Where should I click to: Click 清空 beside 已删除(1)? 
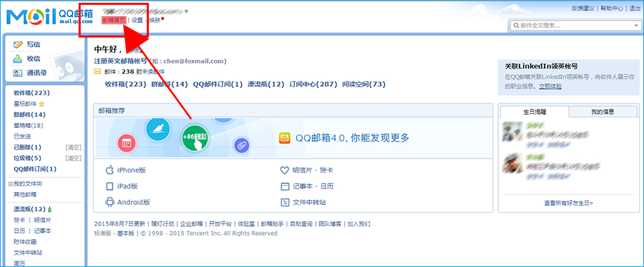tap(73, 147)
